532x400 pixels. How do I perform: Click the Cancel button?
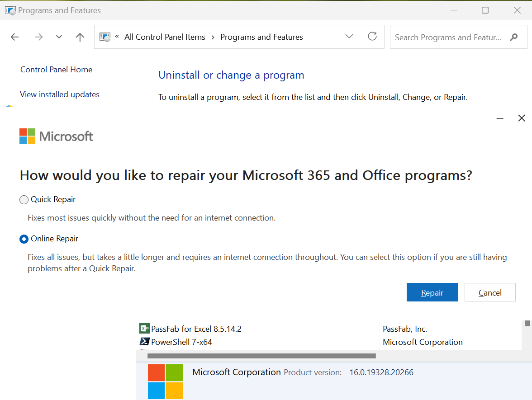coord(490,292)
